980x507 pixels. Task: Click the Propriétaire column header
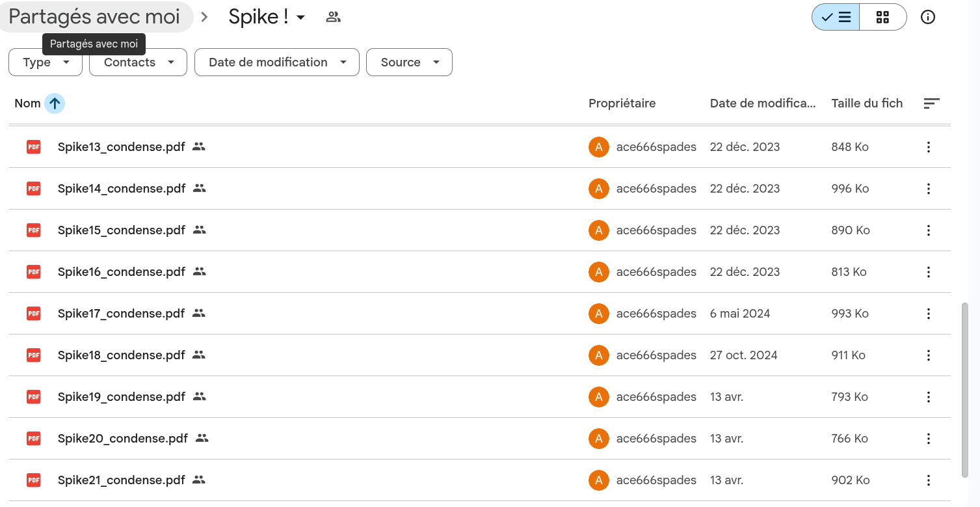(622, 103)
